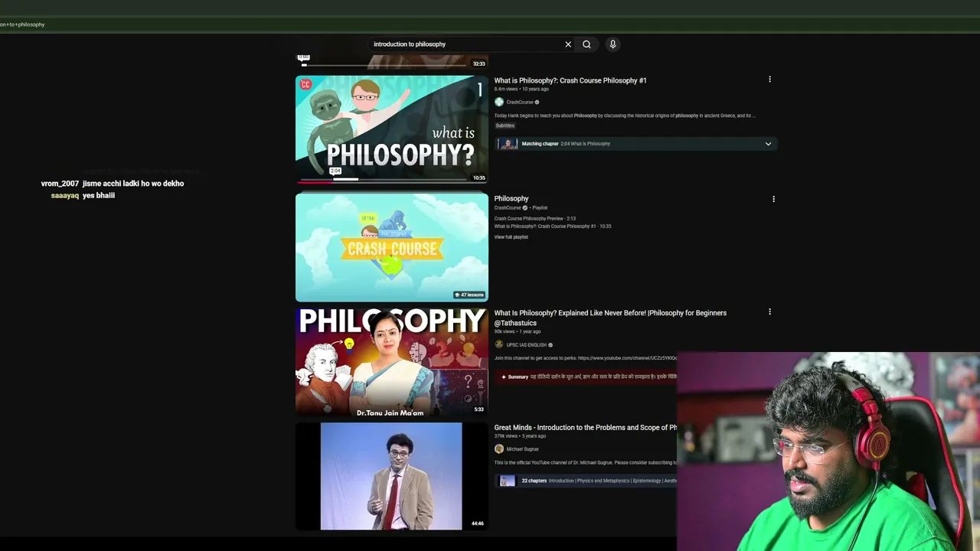Screen dimensions: 980x551
Task: Click the 'Matching chapter 2:04 What is Philosophy' text
Action: point(566,144)
